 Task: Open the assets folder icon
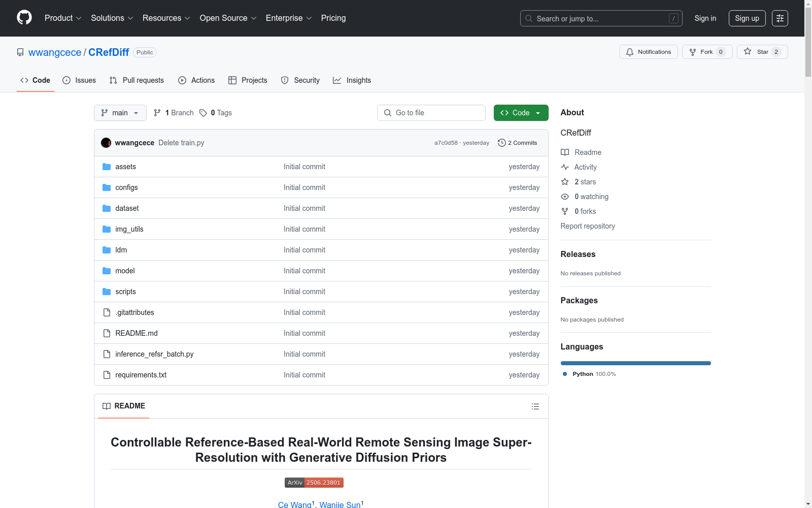click(x=107, y=167)
